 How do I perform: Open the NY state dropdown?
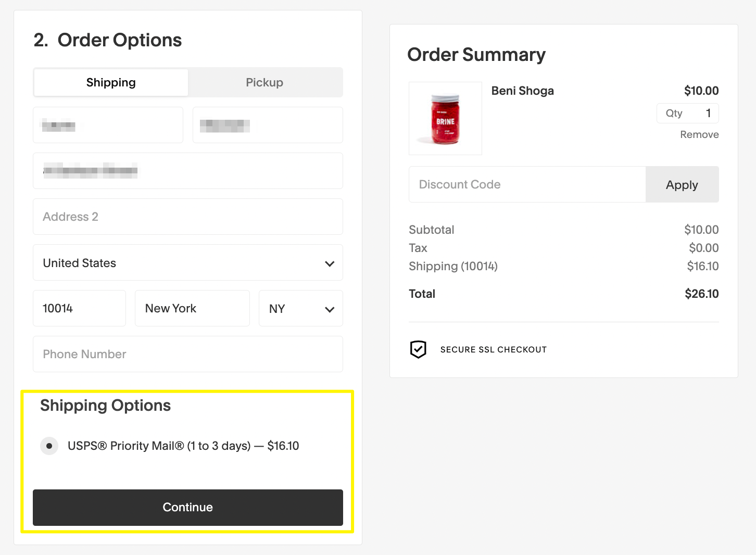(x=301, y=308)
